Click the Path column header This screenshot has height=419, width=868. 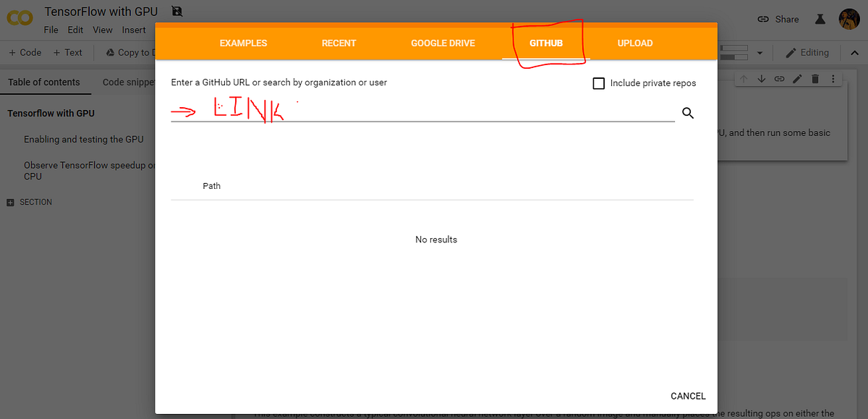[x=211, y=186]
